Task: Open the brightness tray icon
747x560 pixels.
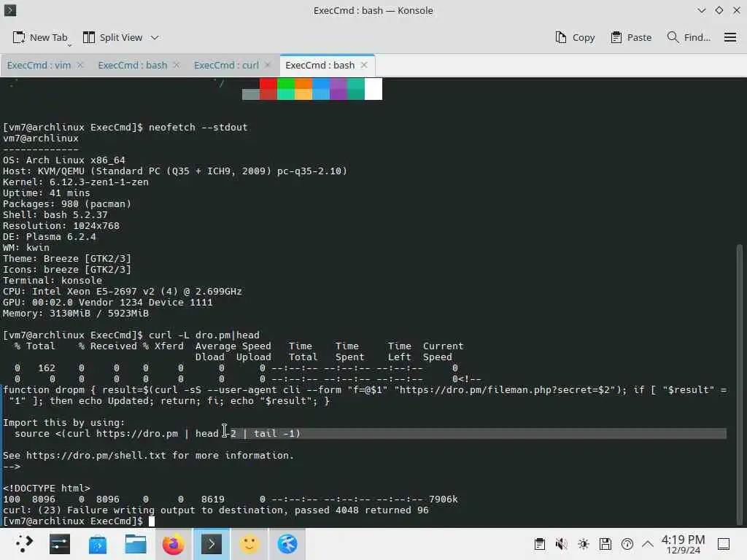Action: (x=584, y=544)
